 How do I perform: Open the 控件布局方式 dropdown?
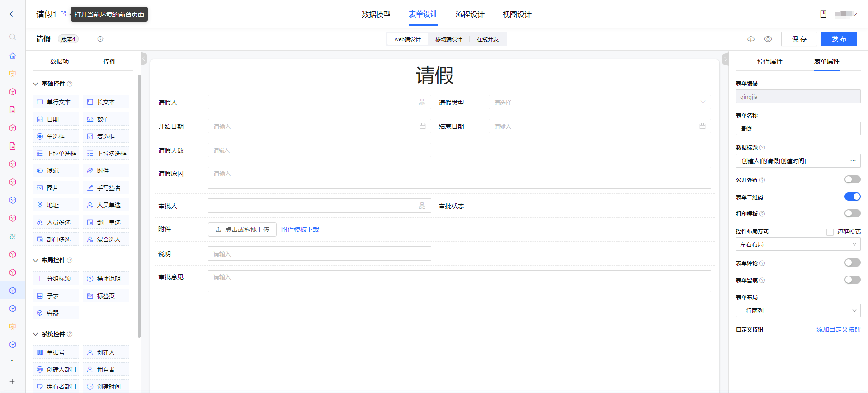(798, 244)
